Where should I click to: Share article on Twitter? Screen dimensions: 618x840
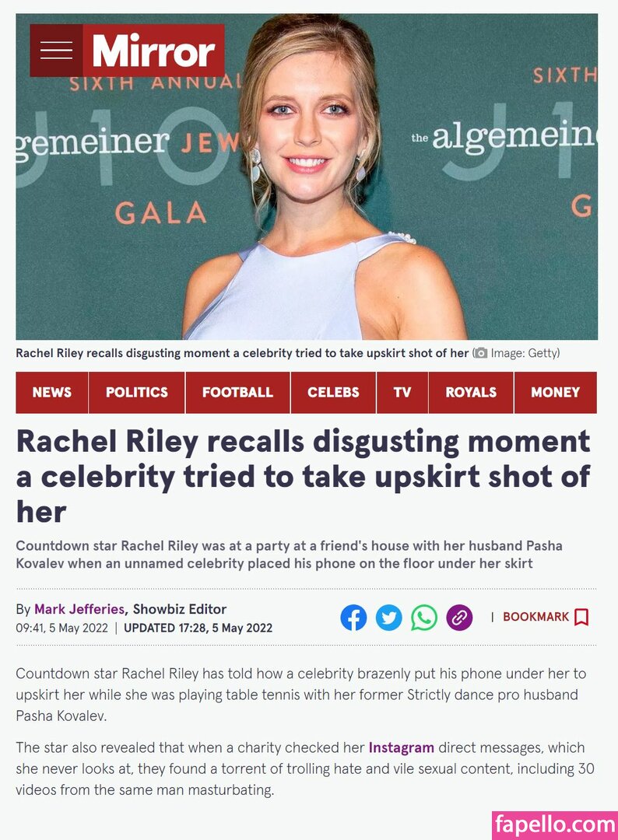point(388,618)
